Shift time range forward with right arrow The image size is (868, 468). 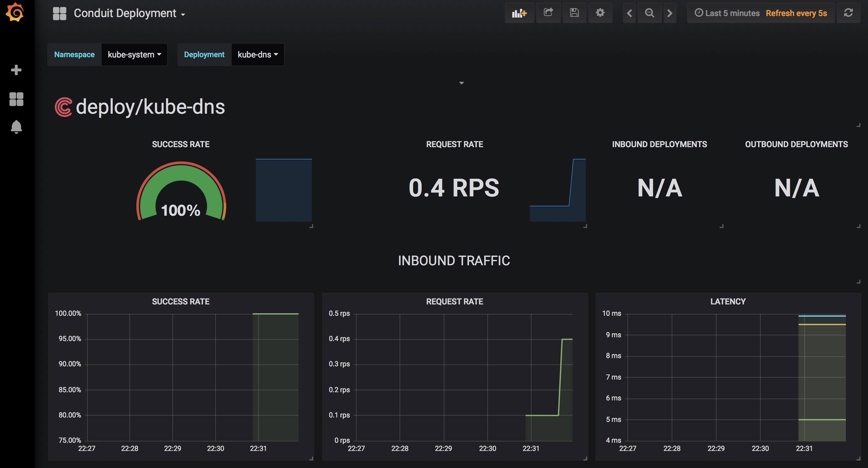point(669,13)
